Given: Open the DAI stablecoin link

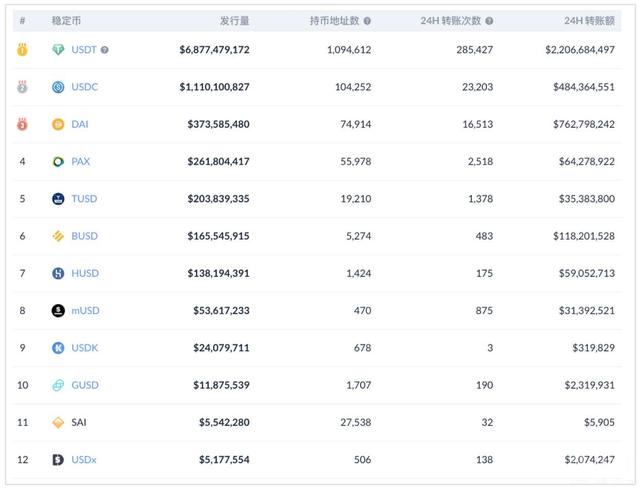Looking at the screenshot, I should point(80,124).
